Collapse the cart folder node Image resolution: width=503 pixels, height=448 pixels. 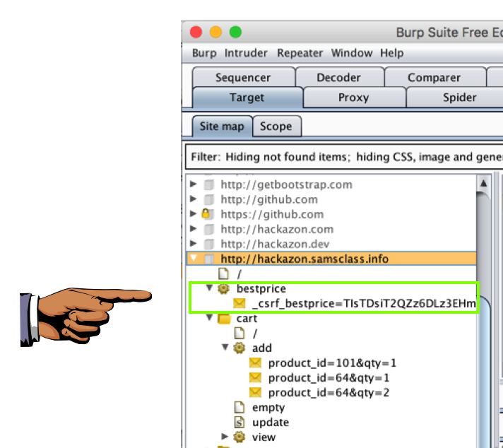209,318
